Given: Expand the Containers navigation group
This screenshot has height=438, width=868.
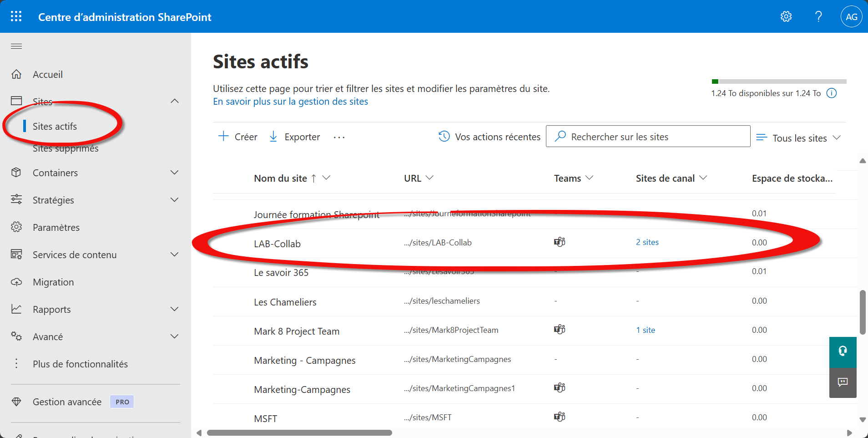Looking at the screenshot, I should pyautogui.click(x=175, y=173).
